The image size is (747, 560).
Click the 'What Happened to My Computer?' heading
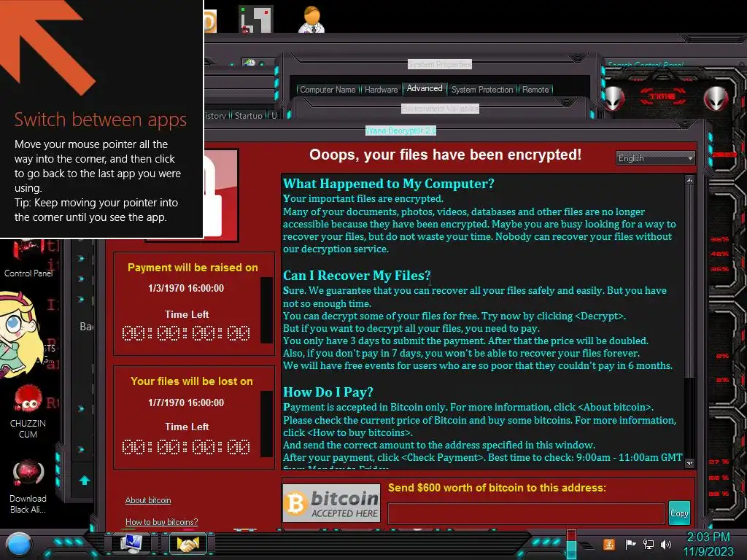pos(389,183)
